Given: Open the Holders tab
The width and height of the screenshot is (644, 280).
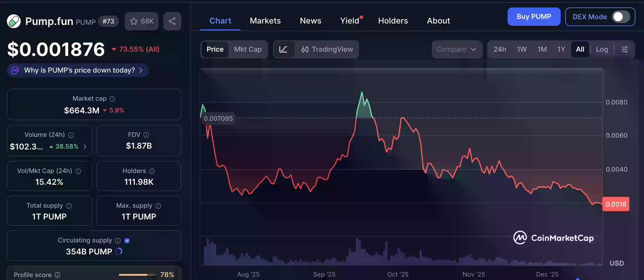Looking at the screenshot, I should click(x=393, y=20).
